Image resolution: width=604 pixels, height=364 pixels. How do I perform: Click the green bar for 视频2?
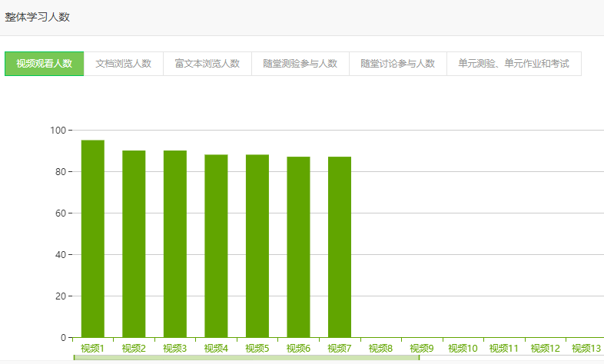point(134,243)
